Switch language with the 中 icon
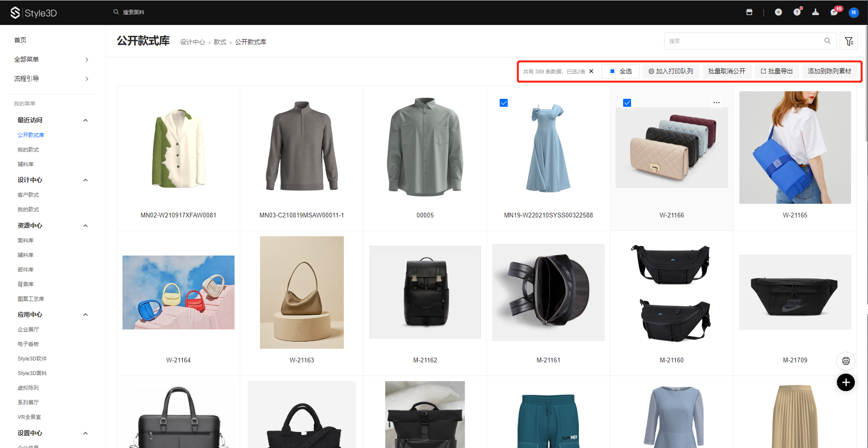Screen dimensions: 868x448 coord(779,12)
